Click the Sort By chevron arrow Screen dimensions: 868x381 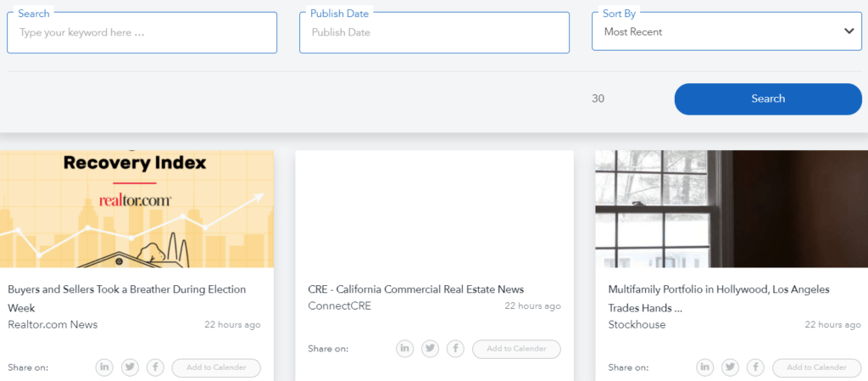[x=849, y=31]
